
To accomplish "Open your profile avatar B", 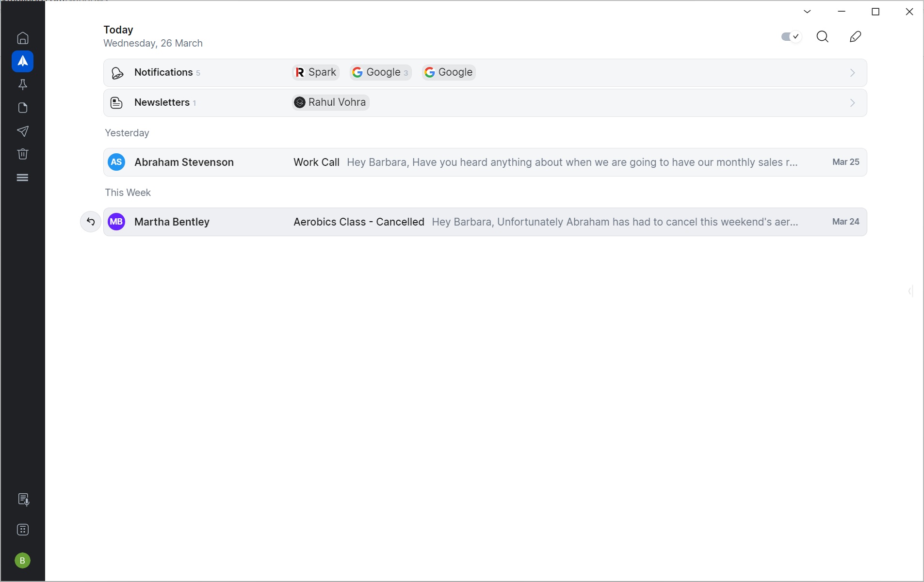I will 22,561.
